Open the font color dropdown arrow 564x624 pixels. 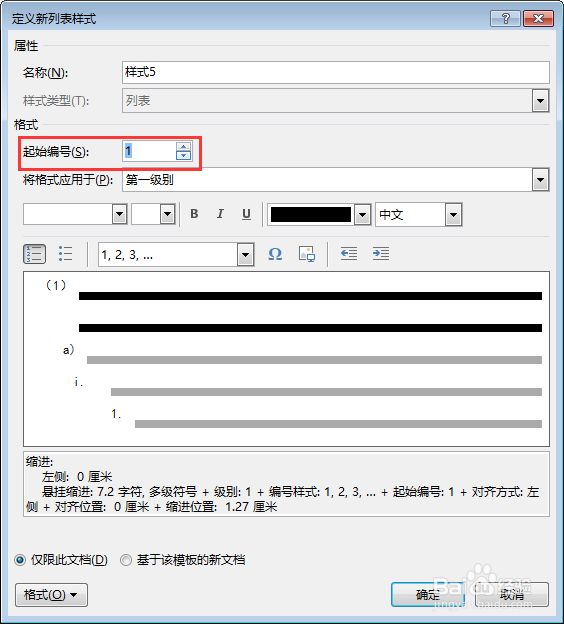tap(362, 215)
